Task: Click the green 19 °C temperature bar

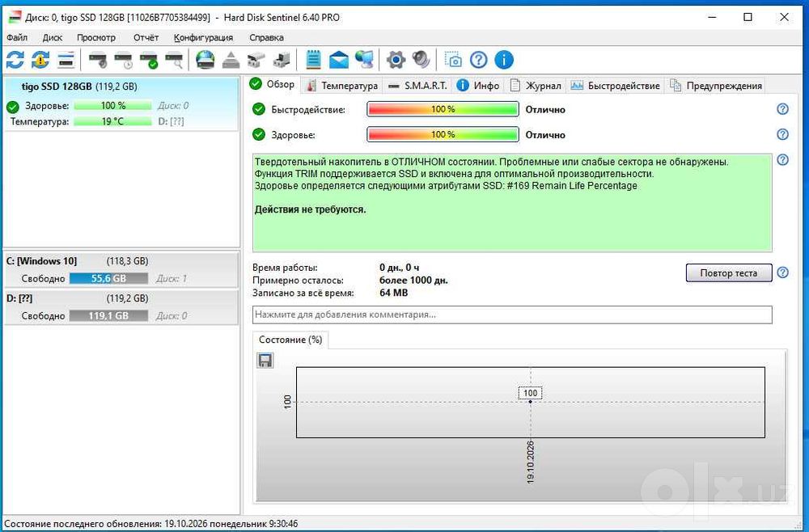Action: (x=112, y=121)
